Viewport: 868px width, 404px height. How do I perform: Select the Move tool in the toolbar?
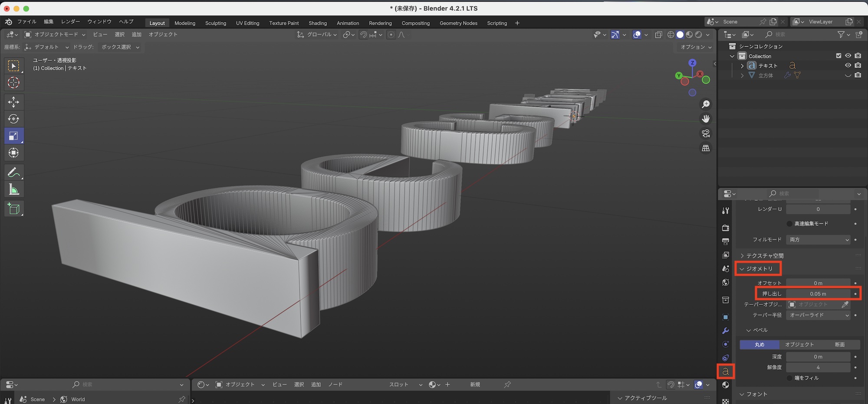pos(13,102)
